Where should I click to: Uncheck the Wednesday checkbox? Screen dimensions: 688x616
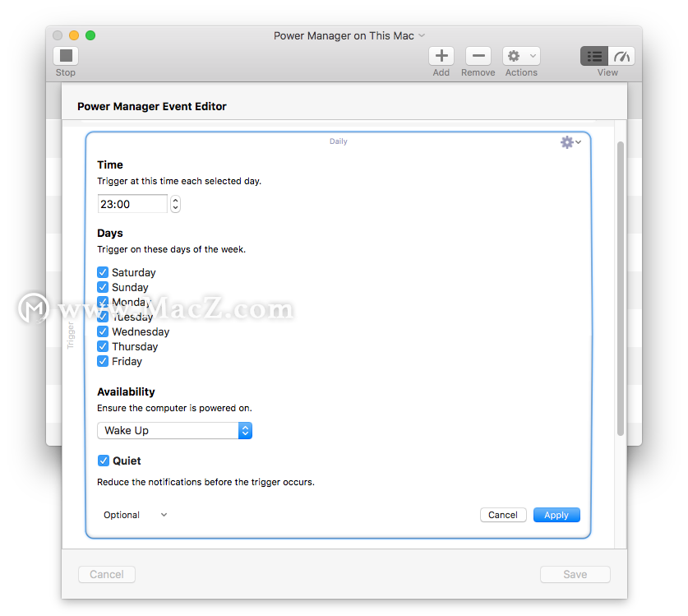click(103, 331)
